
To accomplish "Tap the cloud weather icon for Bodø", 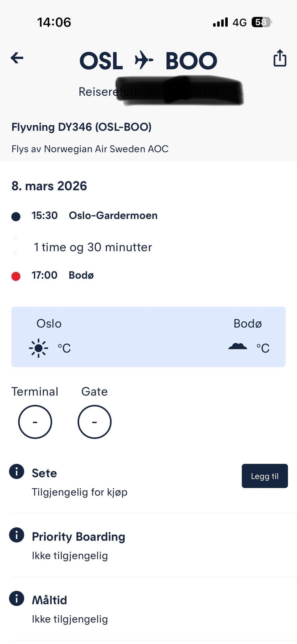I will tap(238, 346).
